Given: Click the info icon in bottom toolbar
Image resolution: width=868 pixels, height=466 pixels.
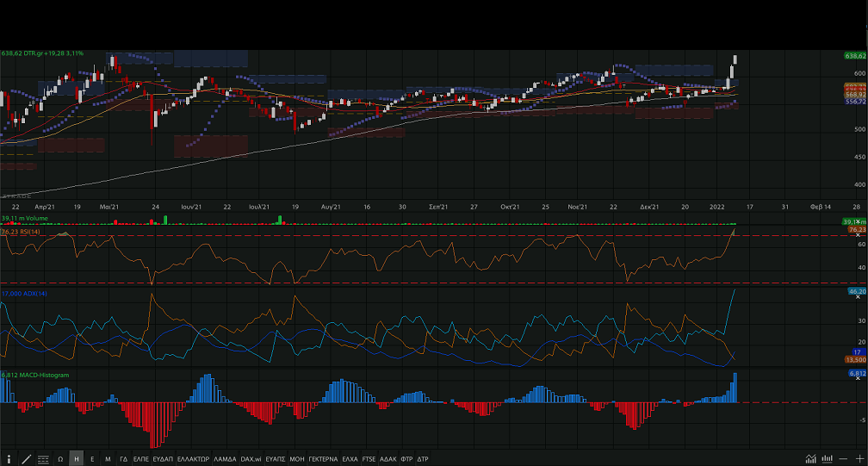Looking at the screenshot, I should (9, 459).
